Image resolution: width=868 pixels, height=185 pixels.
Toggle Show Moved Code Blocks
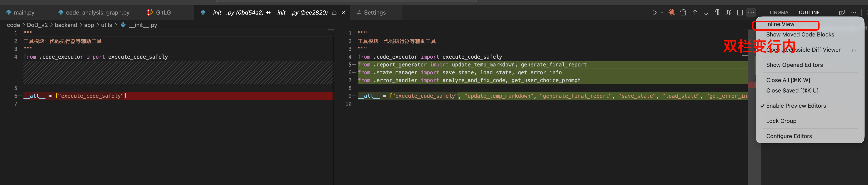800,35
